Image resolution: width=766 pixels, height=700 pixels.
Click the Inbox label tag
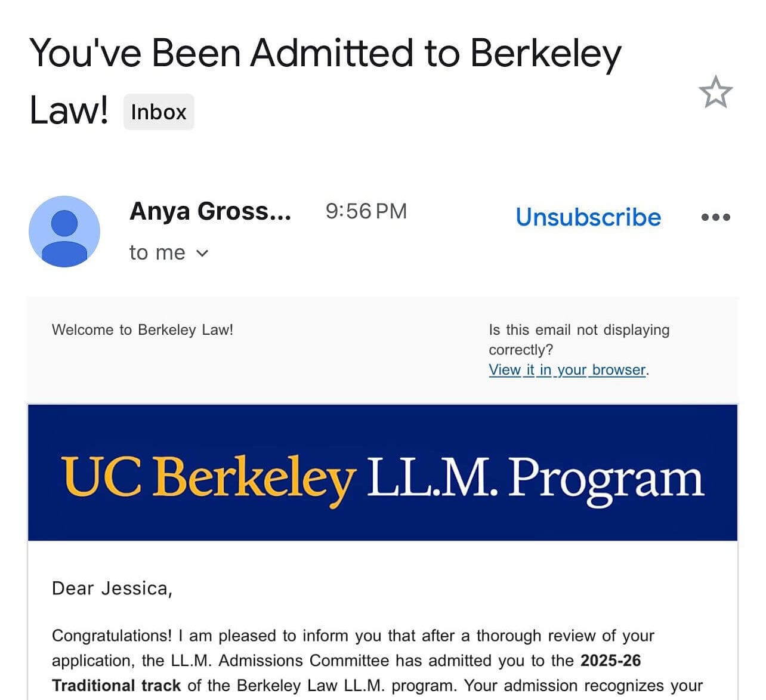[159, 112]
